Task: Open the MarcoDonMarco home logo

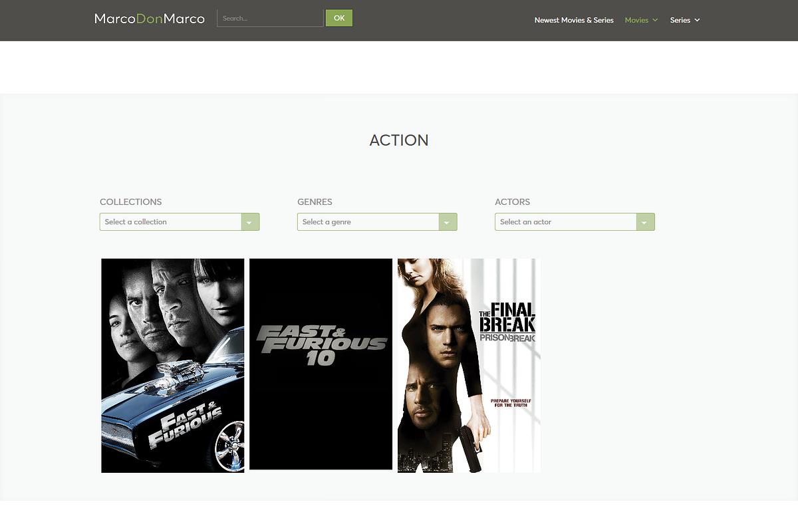Action: coord(150,19)
